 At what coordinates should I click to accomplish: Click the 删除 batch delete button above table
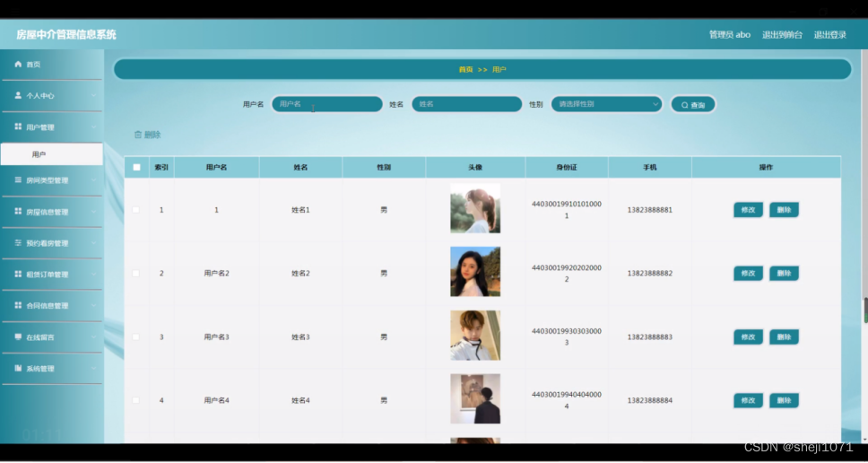(147, 135)
